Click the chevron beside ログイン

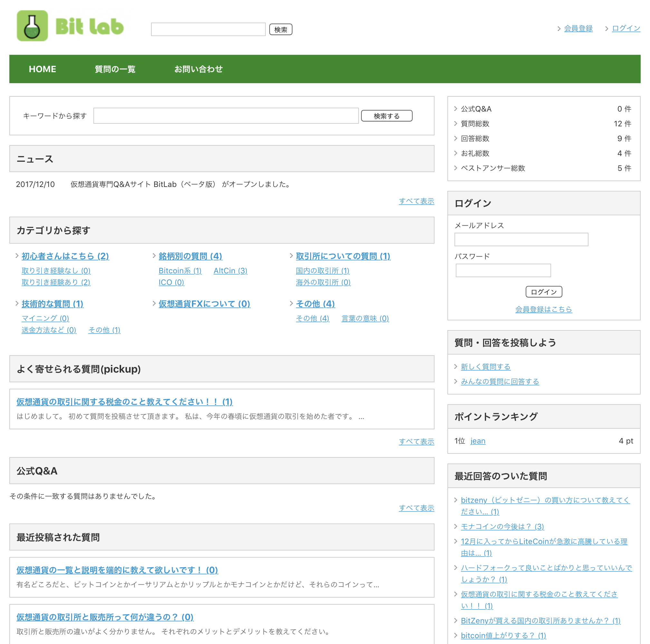pyautogui.click(x=607, y=28)
